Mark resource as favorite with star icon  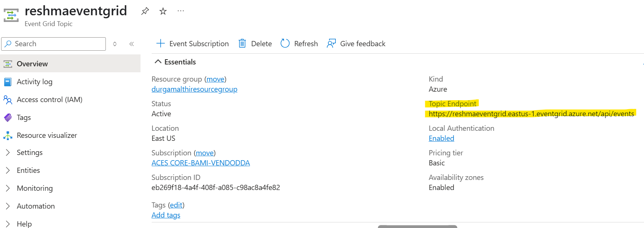(163, 11)
